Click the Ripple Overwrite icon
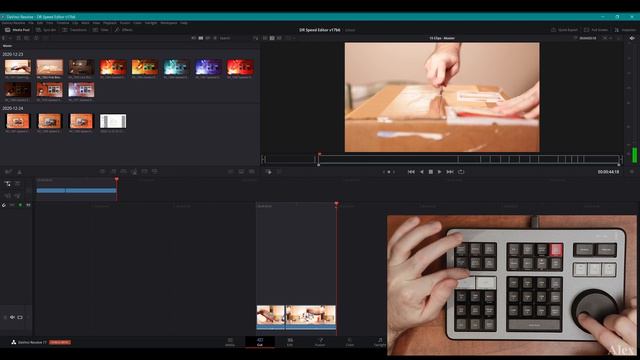This screenshot has height=360, width=640. (123, 172)
